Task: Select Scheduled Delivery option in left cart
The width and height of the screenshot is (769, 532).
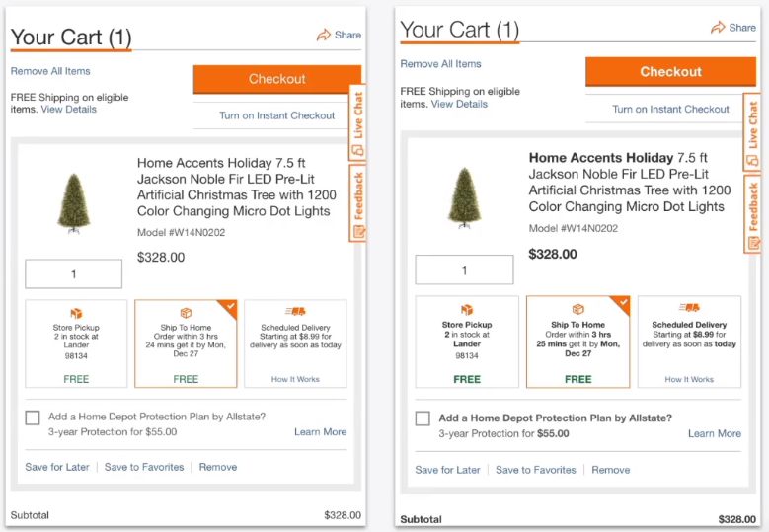Action: click(295, 343)
